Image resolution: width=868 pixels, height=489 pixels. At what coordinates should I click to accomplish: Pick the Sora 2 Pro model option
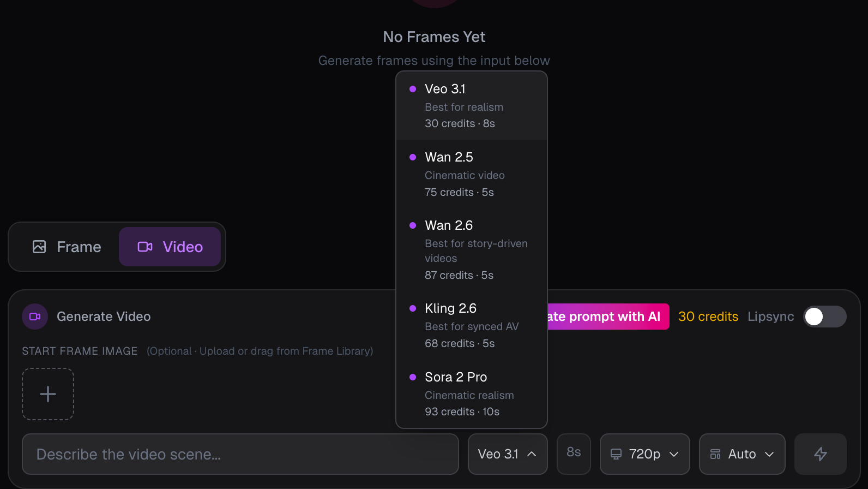[x=471, y=393]
